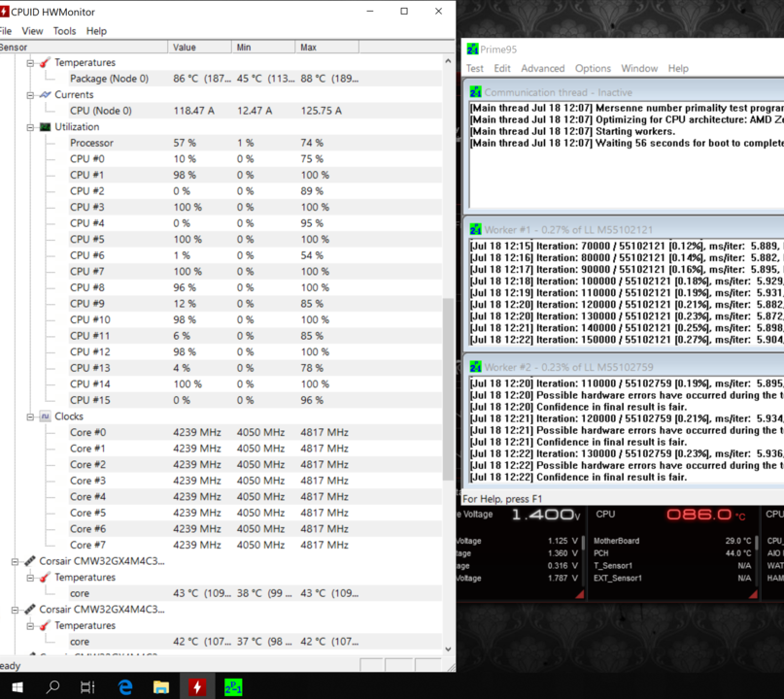Click the Communication thread title bar
Image resolution: width=784 pixels, height=699 pixels.
pos(626,92)
